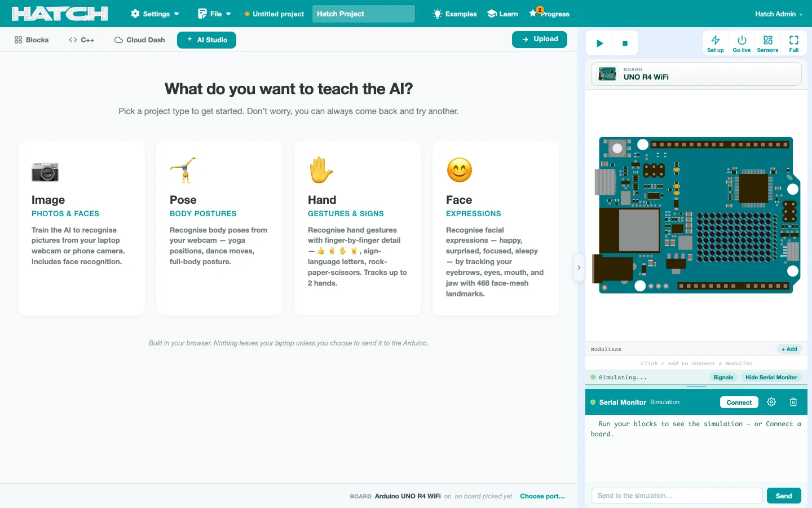Stop the simulation with stop button
This screenshot has width=812, height=508.
[625, 43]
